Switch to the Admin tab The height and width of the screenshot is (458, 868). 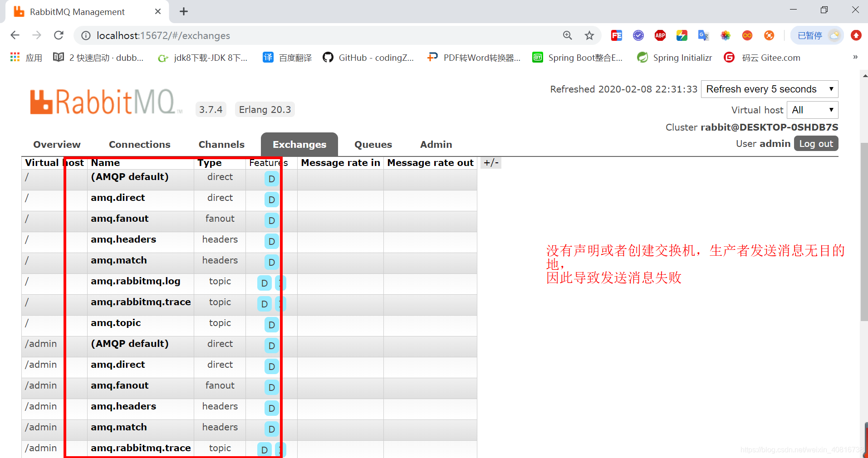pyautogui.click(x=436, y=144)
